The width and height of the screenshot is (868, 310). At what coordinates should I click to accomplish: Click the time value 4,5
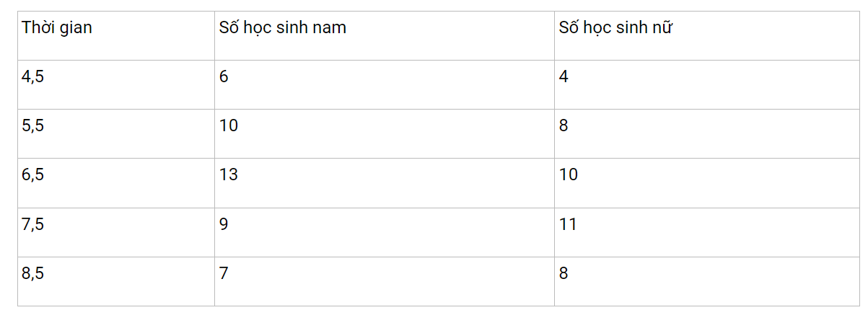pos(33,76)
